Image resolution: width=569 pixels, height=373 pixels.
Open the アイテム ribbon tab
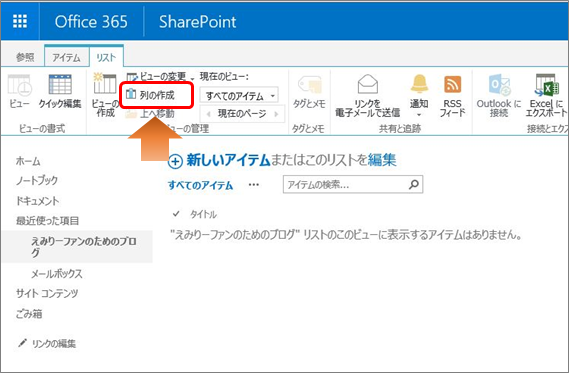tap(66, 57)
